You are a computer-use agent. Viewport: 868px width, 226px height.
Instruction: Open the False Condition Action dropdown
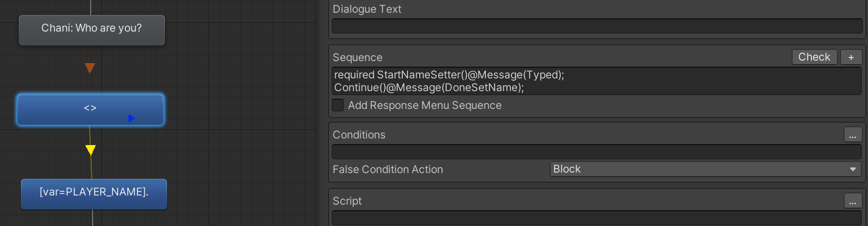pyautogui.click(x=706, y=169)
